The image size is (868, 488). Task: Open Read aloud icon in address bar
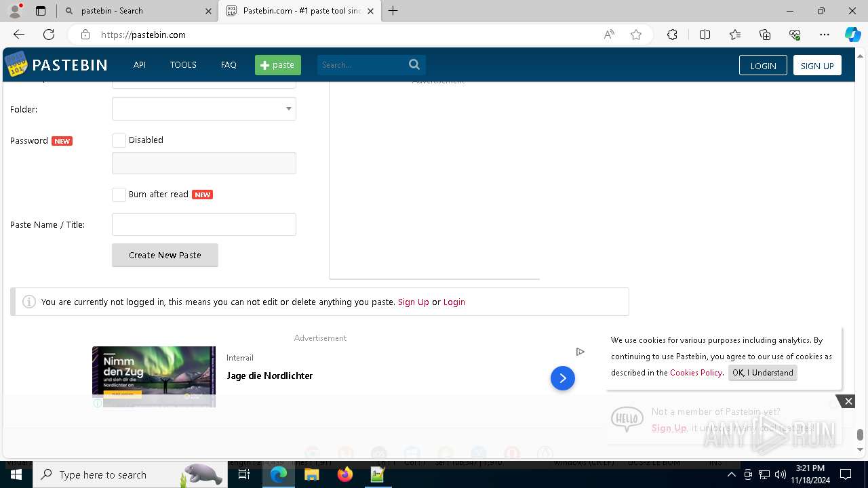click(x=609, y=35)
